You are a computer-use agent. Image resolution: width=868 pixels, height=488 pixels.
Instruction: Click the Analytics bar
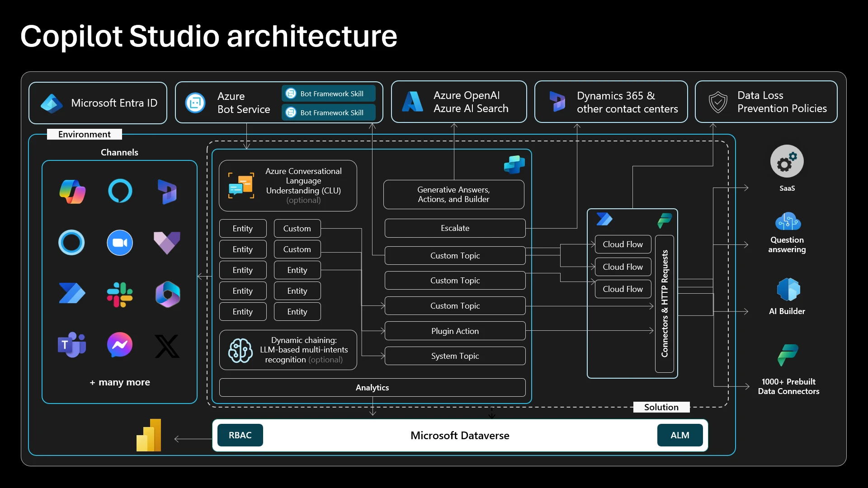(x=372, y=387)
